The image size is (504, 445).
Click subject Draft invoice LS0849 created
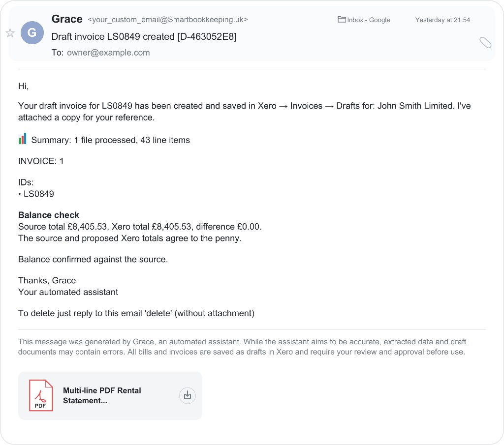point(144,36)
